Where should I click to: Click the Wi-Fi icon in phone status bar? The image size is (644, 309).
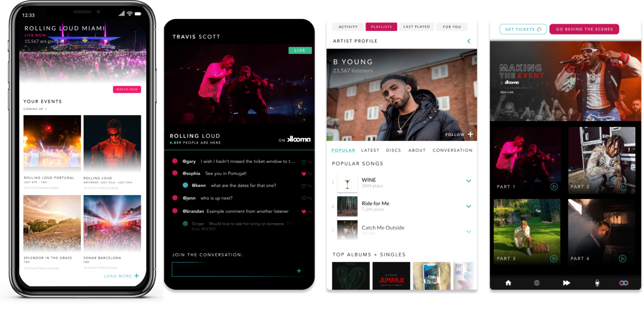[x=130, y=14]
